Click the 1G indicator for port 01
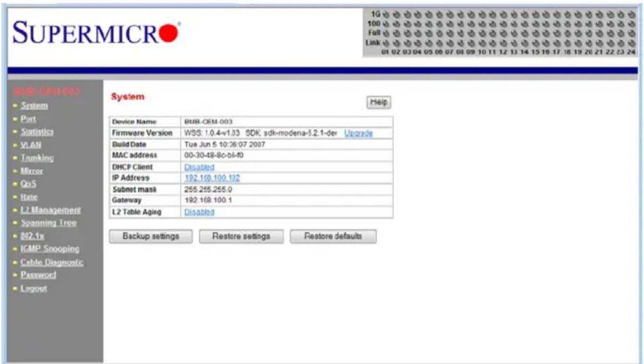The image size is (644, 364). point(385,14)
